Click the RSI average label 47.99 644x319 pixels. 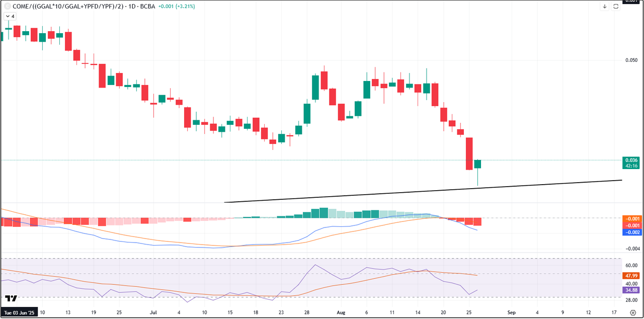[x=632, y=276]
